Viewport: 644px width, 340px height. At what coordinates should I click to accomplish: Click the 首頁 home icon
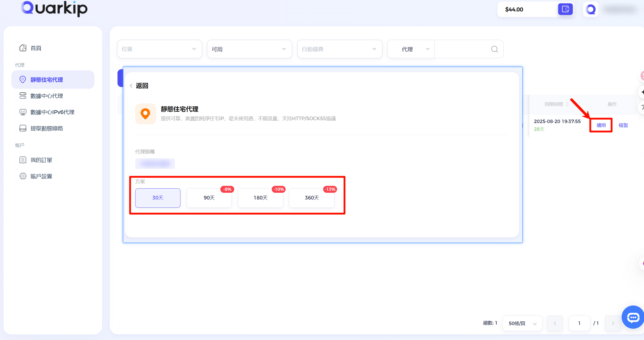point(23,48)
